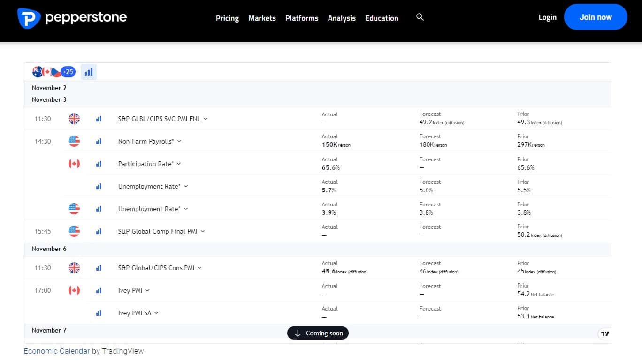Open the Economic Calendar link
Viewport: 642px width, 364px height.
pos(57,351)
